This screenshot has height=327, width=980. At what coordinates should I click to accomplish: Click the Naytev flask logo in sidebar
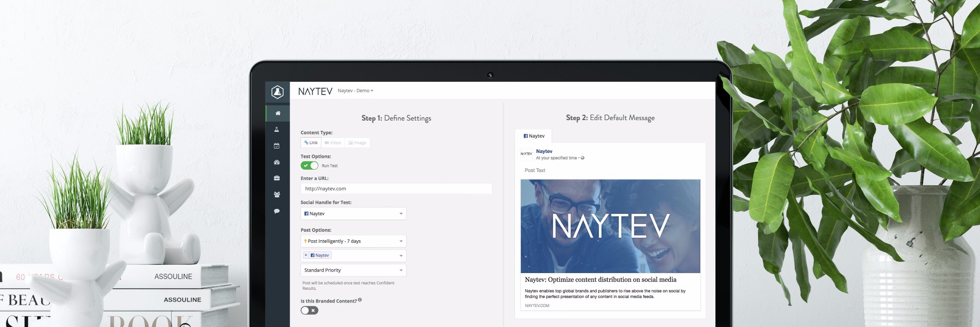pos(277,92)
